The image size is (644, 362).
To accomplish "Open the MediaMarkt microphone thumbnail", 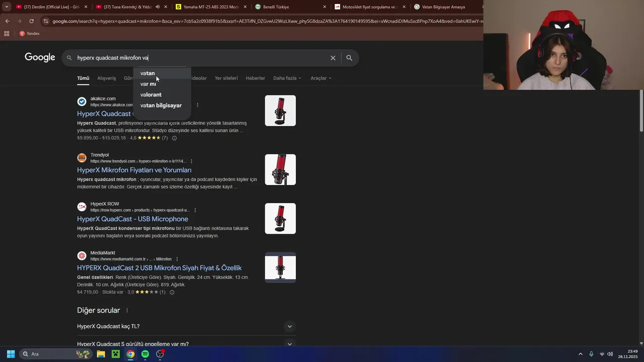I will click(280, 267).
